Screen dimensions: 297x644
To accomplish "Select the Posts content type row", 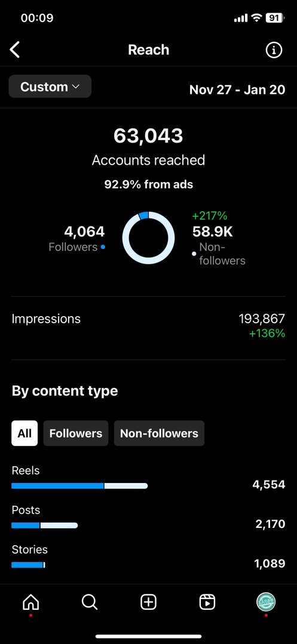I will [148, 518].
